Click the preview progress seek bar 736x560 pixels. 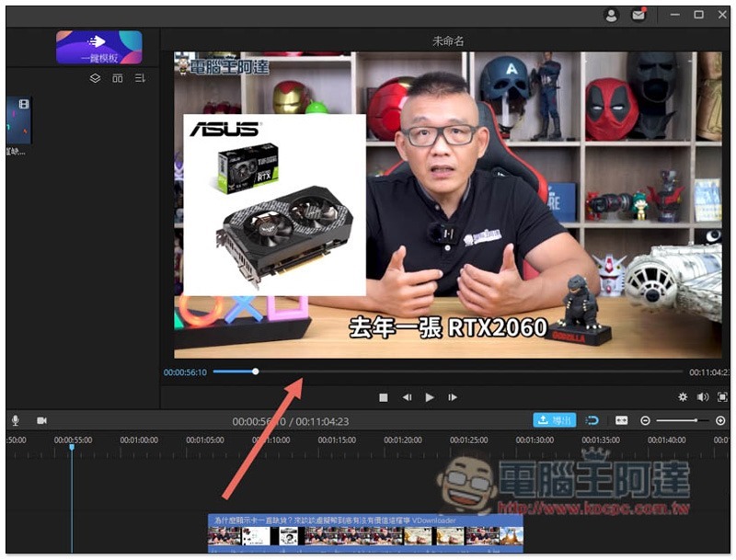click(448, 371)
